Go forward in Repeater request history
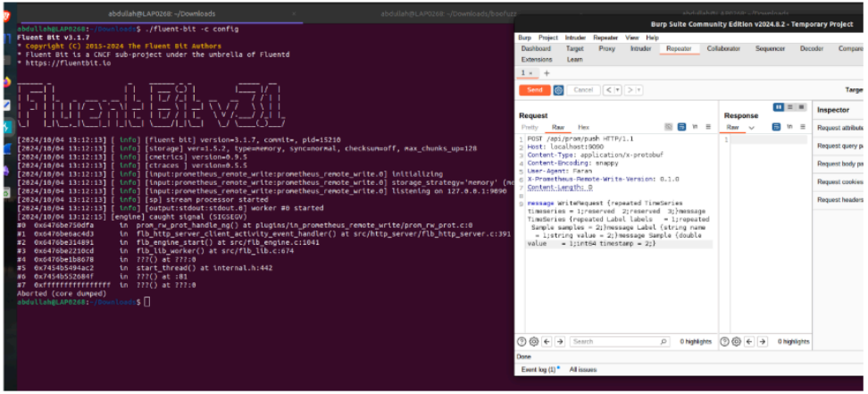This screenshot has width=868, height=394. coord(630,89)
